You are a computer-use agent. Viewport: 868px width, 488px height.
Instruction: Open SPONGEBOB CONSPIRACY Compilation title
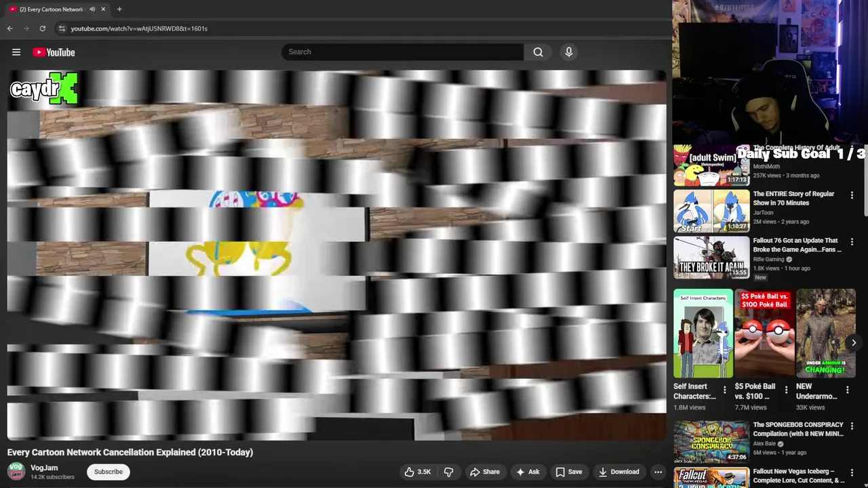[x=798, y=430]
